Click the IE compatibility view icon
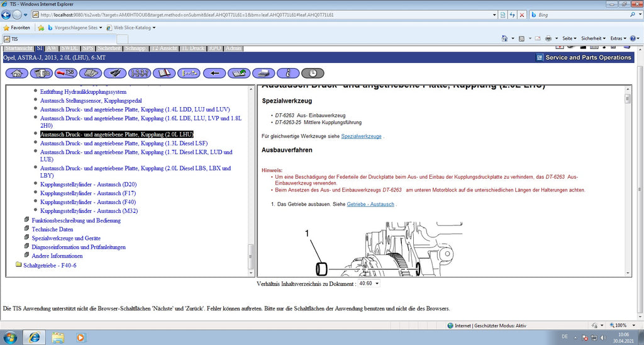This screenshot has width=644, height=345. 503,15
